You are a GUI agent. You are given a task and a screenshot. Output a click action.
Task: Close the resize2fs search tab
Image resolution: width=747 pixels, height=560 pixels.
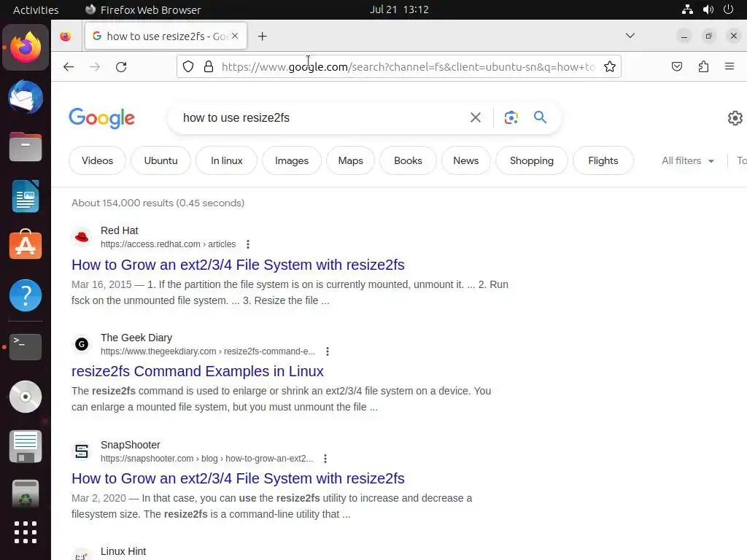(235, 36)
